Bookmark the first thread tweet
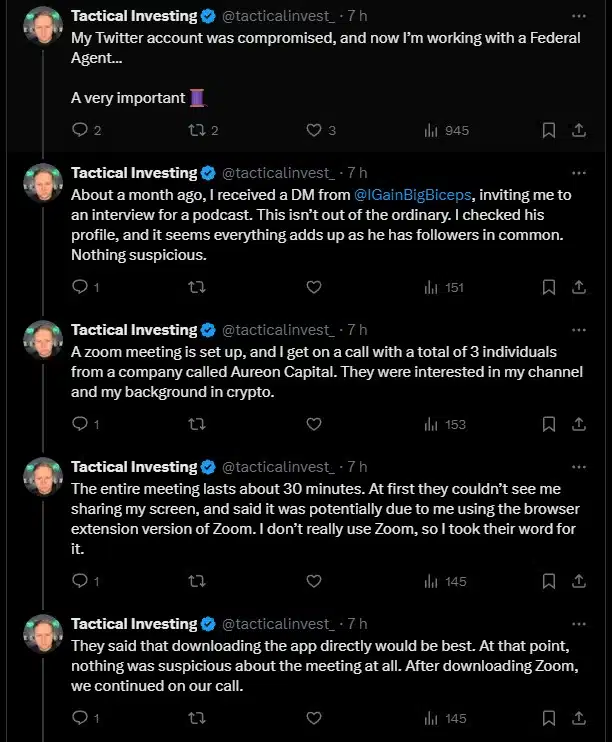This screenshot has height=742, width=612. point(549,130)
